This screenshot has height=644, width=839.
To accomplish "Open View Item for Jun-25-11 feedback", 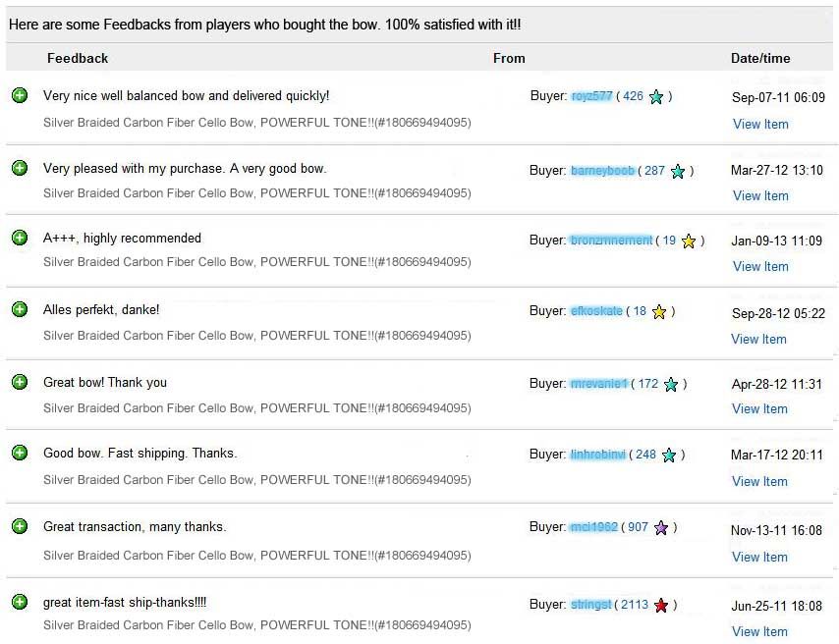I will pos(759,631).
